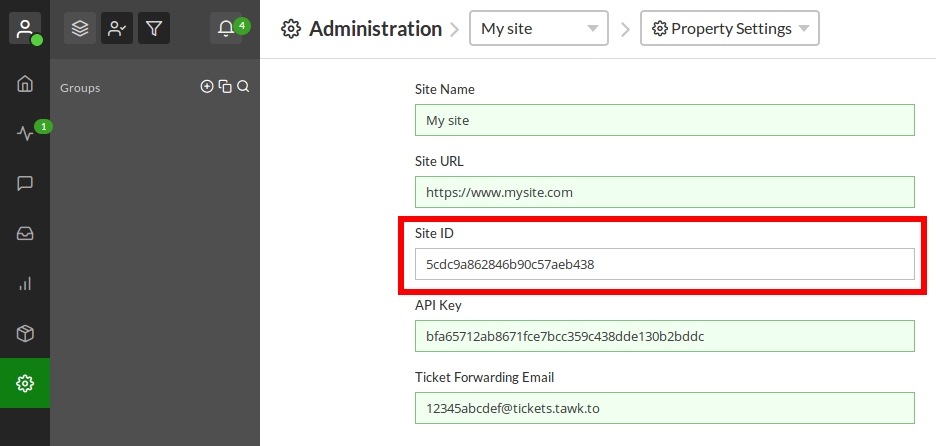Open the Messaging chat bubble icon
The width and height of the screenshot is (936, 446).
pyautogui.click(x=25, y=183)
